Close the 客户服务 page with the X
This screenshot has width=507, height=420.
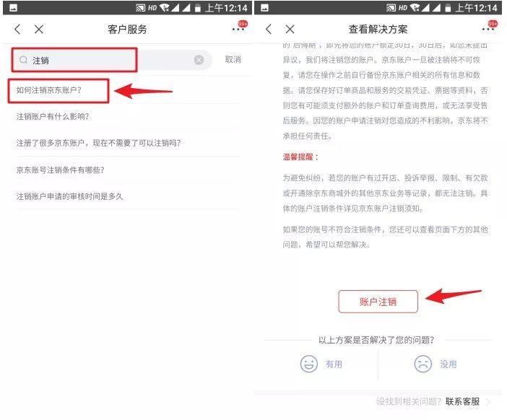pos(39,30)
